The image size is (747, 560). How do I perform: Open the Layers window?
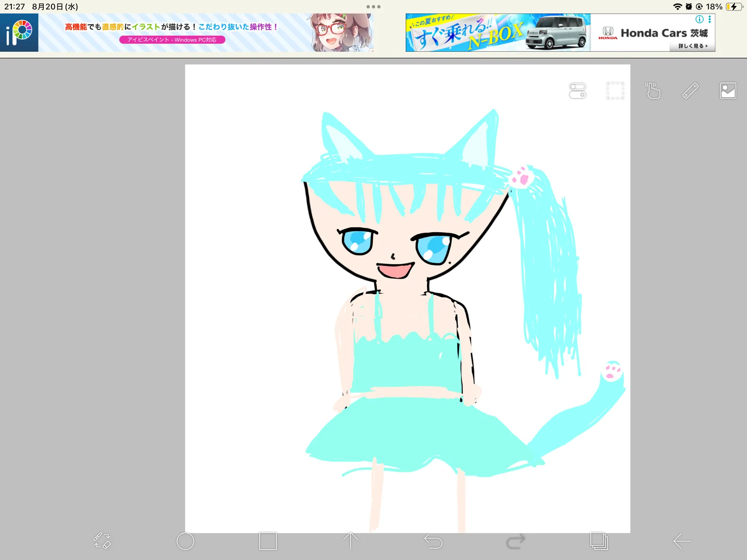point(599,541)
